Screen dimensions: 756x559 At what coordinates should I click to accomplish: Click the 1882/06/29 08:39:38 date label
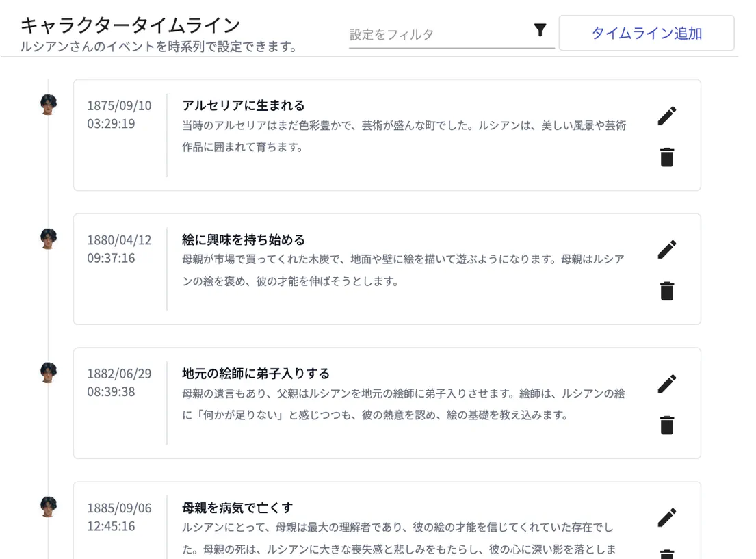[x=119, y=382]
